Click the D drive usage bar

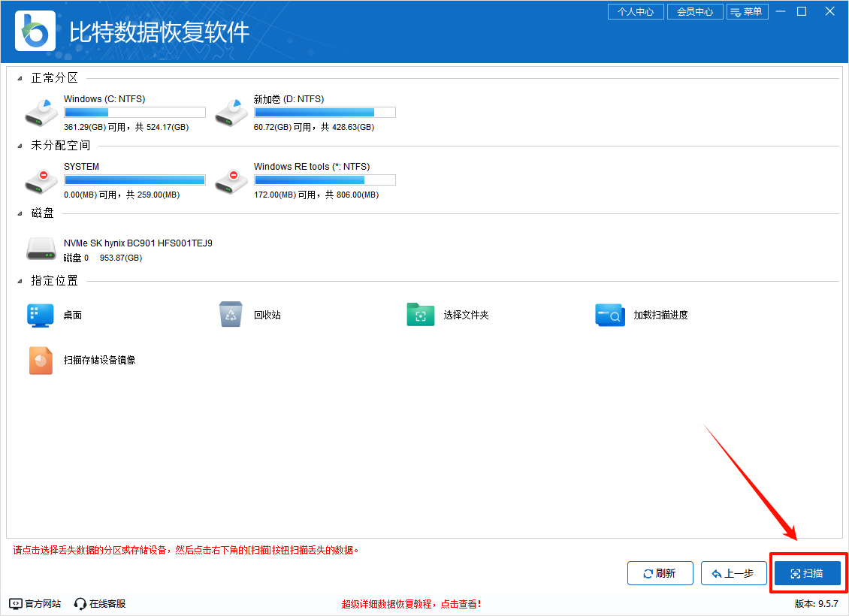pyautogui.click(x=325, y=112)
